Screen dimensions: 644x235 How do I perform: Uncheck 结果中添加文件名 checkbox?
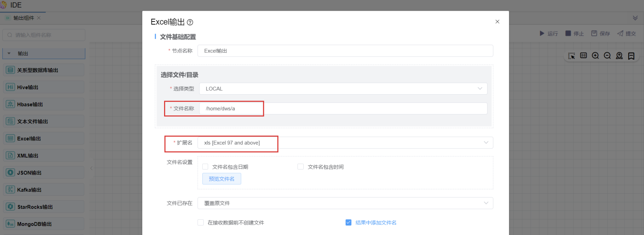coord(348,223)
